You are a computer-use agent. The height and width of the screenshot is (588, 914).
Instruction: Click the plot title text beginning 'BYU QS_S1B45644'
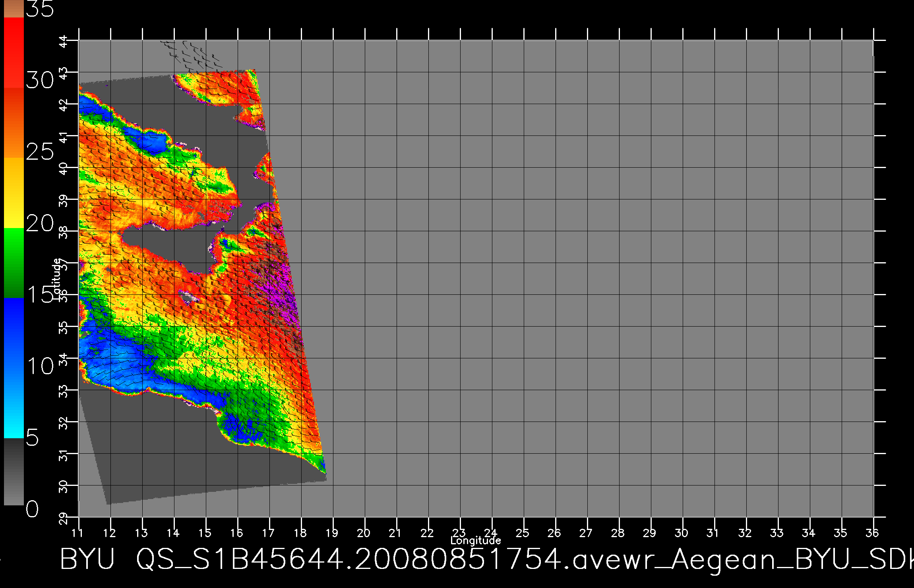click(486, 559)
